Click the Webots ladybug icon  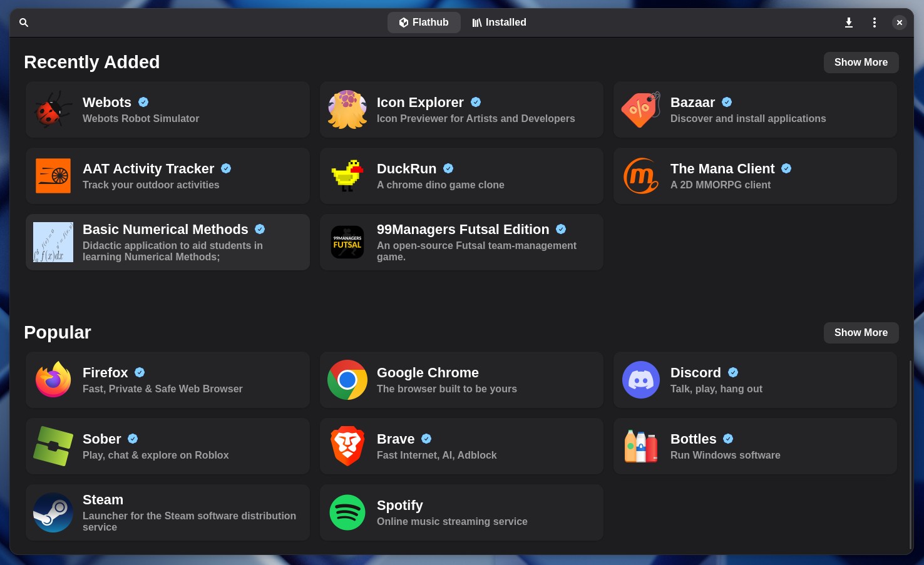[x=53, y=109]
